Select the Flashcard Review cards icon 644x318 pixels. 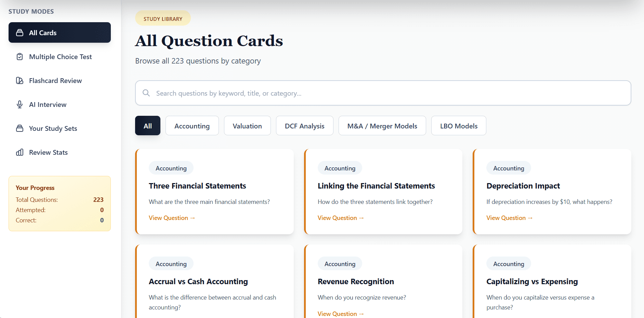click(x=20, y=80)
